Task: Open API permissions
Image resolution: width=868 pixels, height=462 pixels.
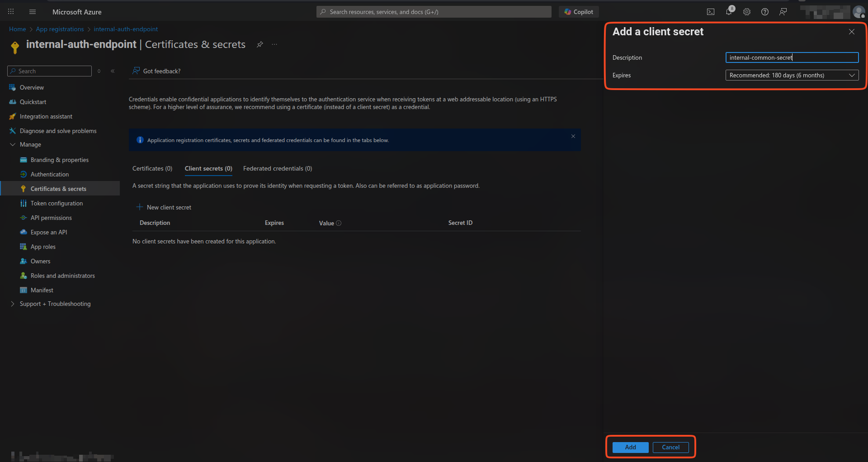Action: pos(51,218)
